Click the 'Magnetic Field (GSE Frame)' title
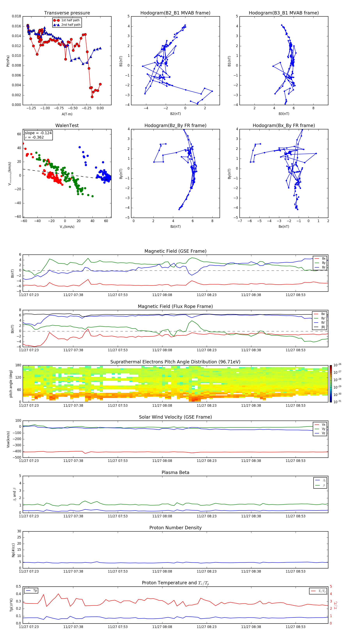This screenshot has width=351, height=644. (175, 251)
